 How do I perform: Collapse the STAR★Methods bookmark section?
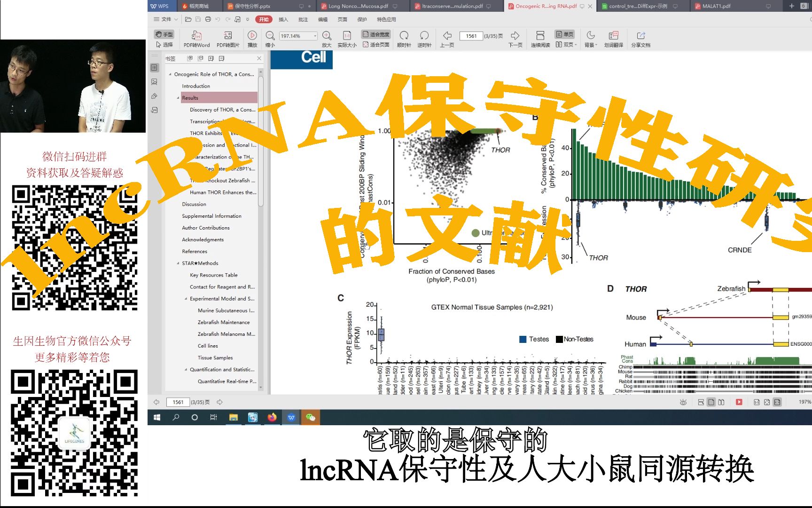click(178, 263)
